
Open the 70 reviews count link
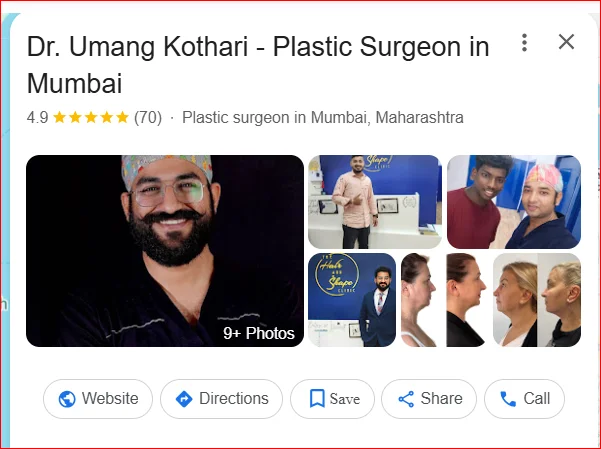click(x=148, y=117)
